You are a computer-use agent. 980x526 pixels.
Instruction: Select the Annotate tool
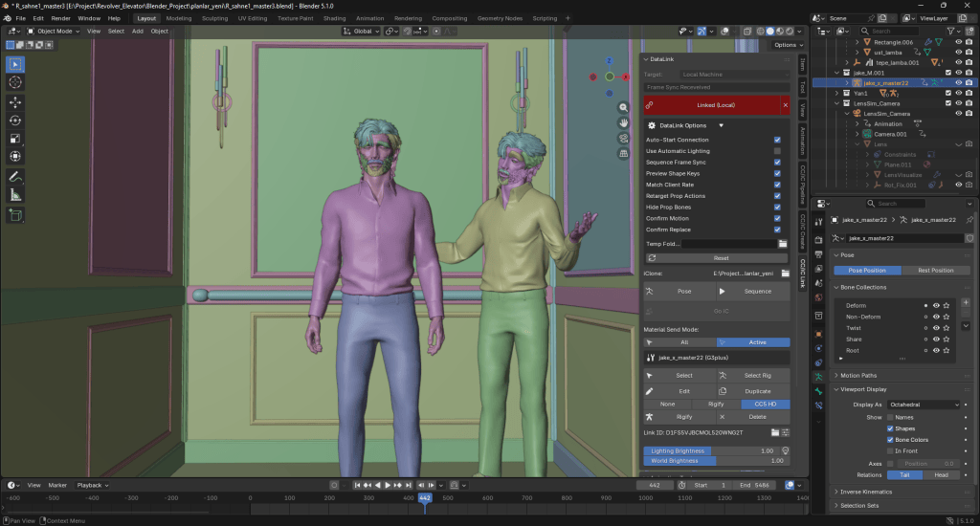15,178
